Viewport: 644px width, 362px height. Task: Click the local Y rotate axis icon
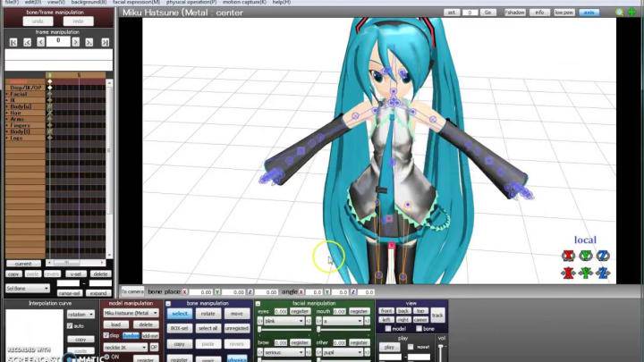[x=586, y=256]
